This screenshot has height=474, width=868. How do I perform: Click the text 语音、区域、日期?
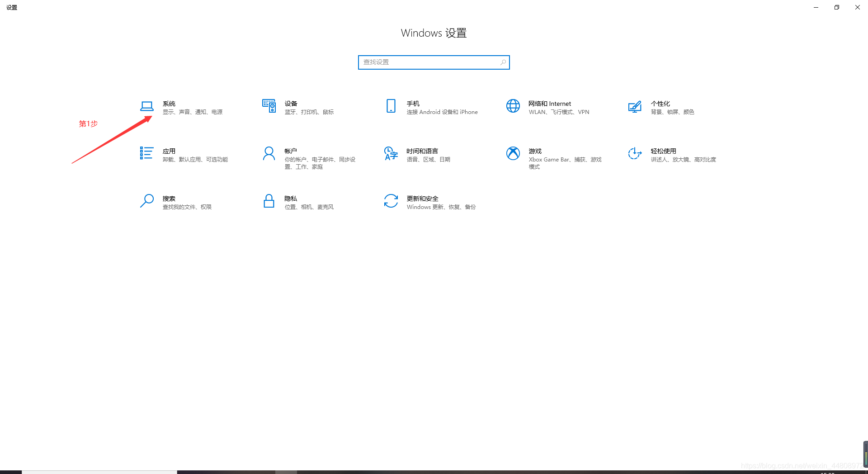pyautogui.click(x=429, y=160)
